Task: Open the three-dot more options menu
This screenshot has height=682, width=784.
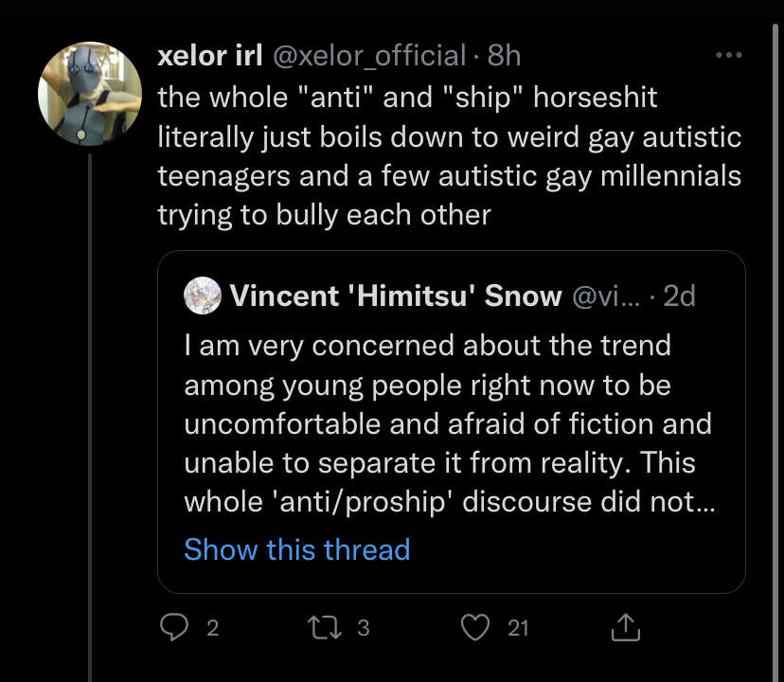Action: pyautogui.click(x=729, y=55)
